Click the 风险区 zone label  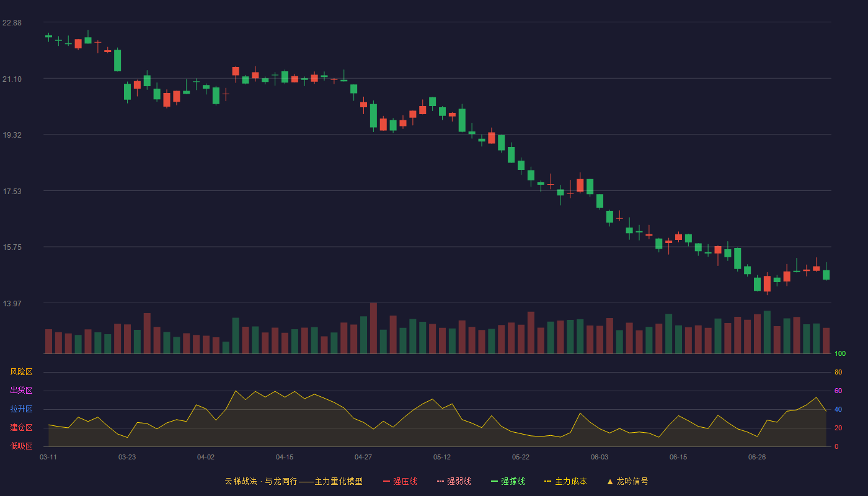click(21, 372)
